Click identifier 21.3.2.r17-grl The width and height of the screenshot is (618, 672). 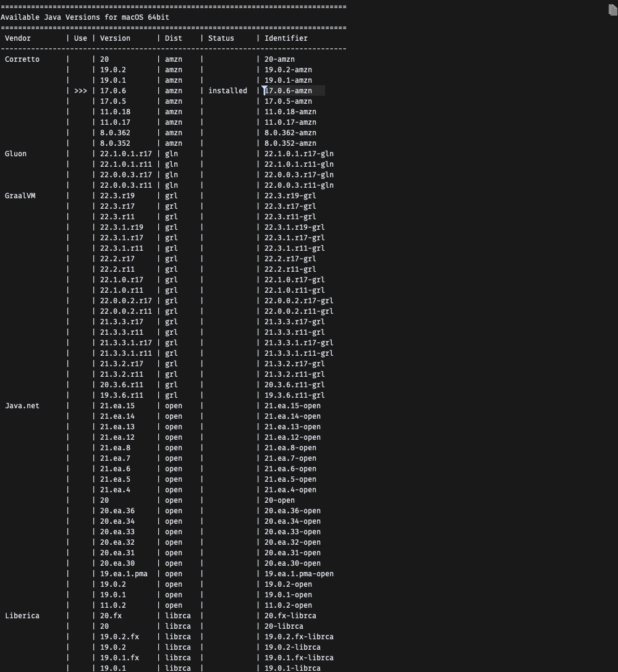coord(295,363)
